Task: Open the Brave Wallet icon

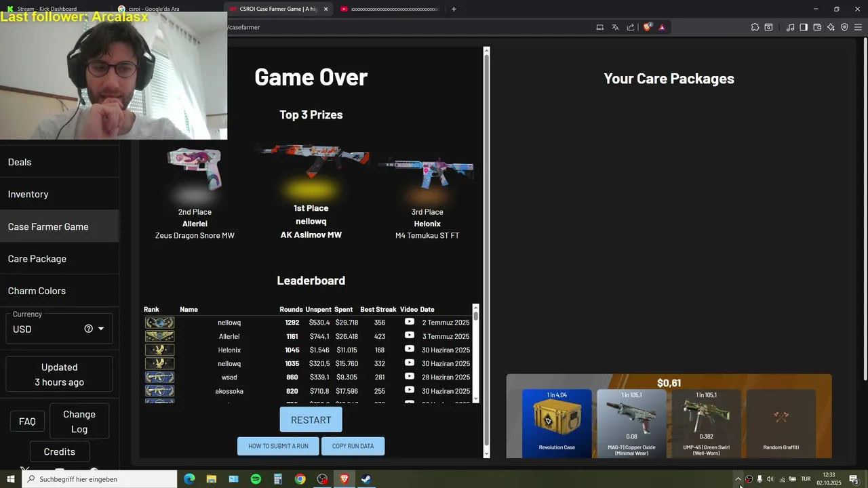Action: (x=817, y=27)
